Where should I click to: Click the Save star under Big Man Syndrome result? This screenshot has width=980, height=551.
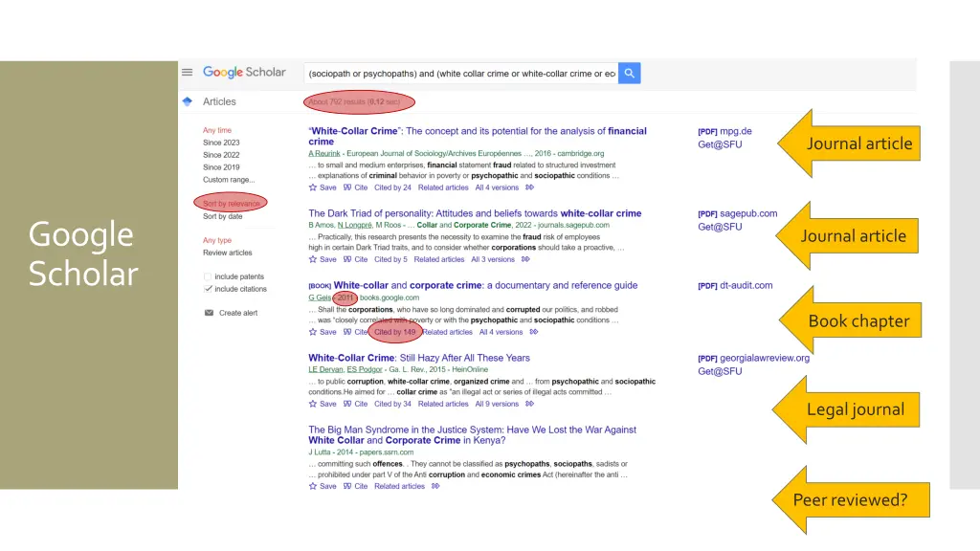pyautogui.click(x=313, y=486)
